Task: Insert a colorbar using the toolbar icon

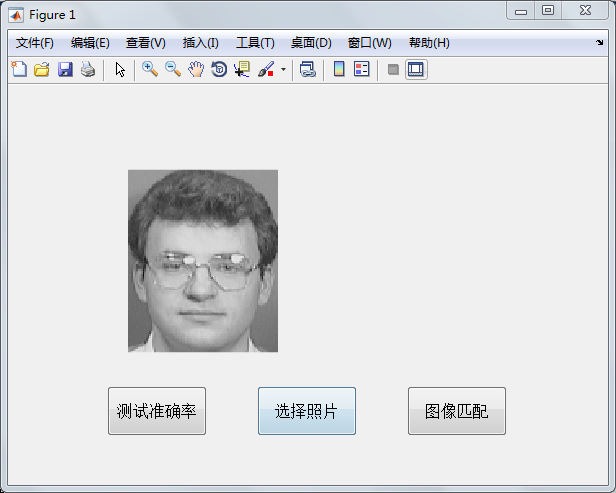Action: [339, 70]
